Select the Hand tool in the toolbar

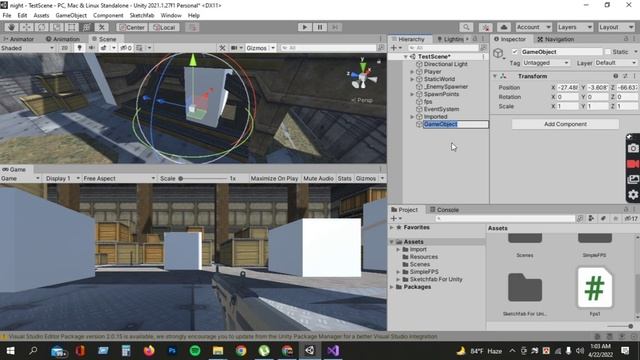11,27
